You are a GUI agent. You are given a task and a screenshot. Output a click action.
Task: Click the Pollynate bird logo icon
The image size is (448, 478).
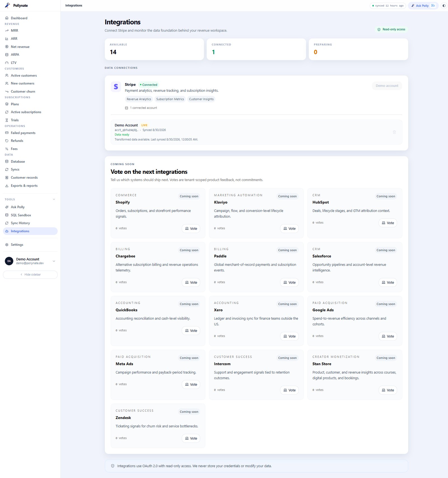point(7,5)
